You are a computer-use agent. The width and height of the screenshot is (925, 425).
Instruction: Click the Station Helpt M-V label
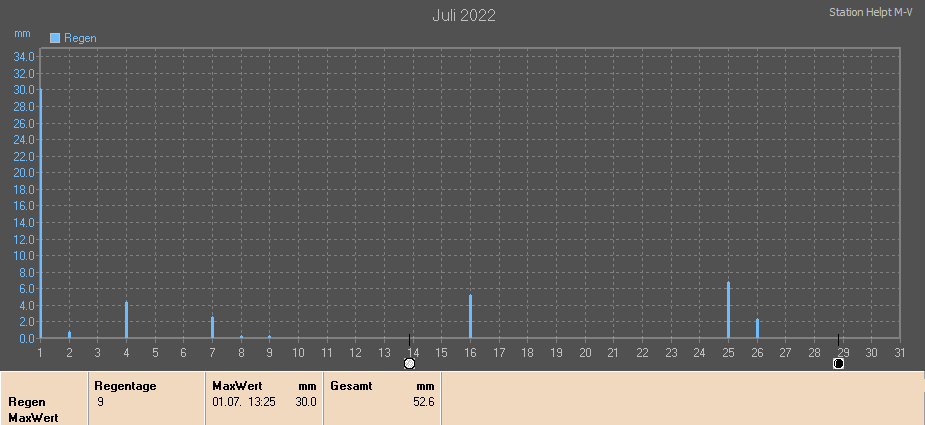871,12
